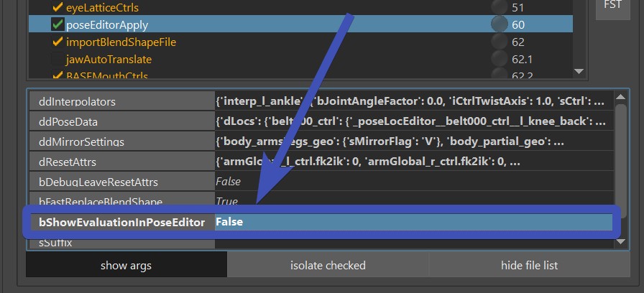644x293 pixels.
Task: Select the jawAutoTranslate list item
Action: click(109, 59)
